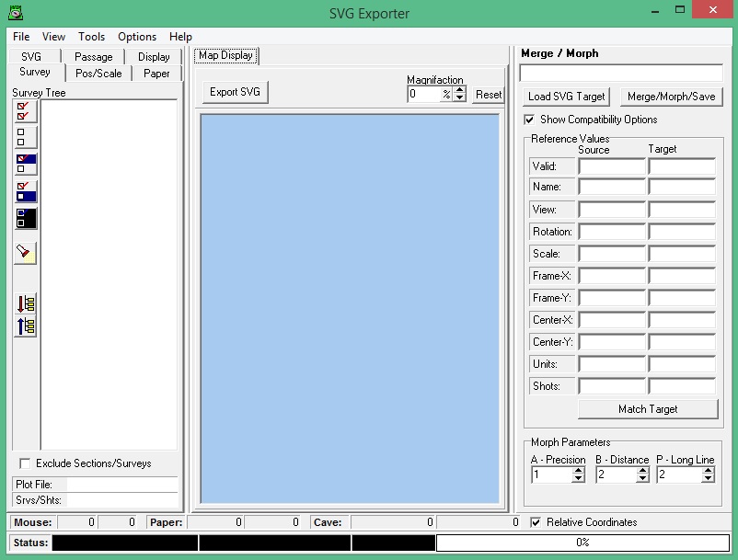Enable Exclude Sections/Surveys checkbox
The image size is (738, 560).
25,463
